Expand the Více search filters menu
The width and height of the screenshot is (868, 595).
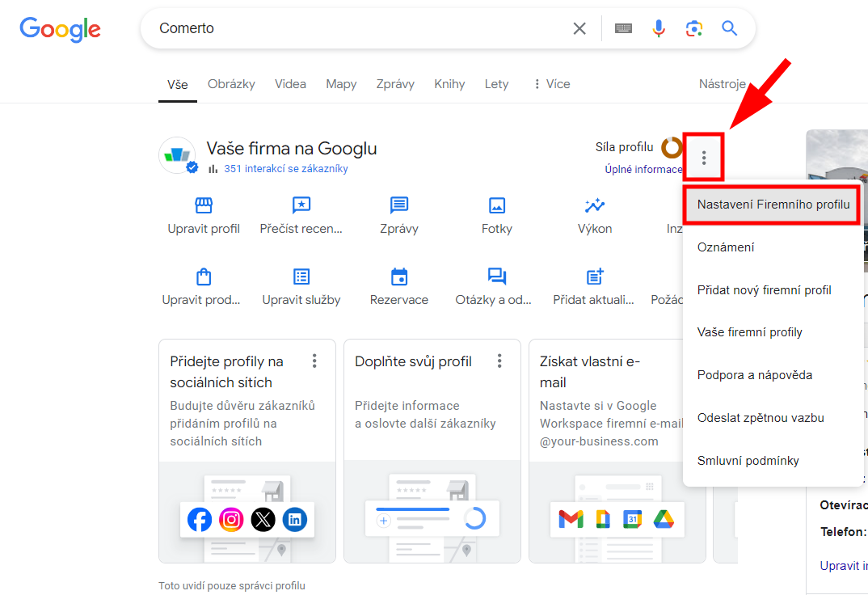(x=551, y=84)
